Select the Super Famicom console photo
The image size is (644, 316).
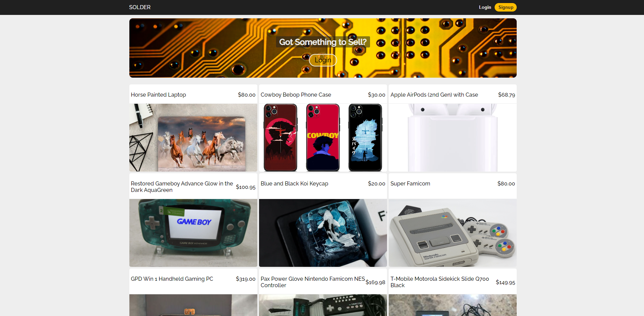point(452,233)
